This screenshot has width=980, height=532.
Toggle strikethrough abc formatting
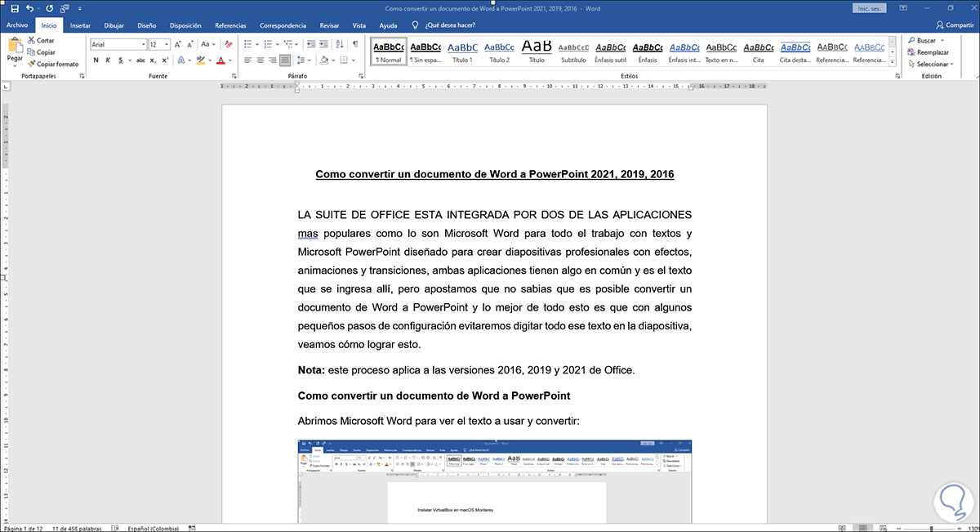click(x=140, y=60)
